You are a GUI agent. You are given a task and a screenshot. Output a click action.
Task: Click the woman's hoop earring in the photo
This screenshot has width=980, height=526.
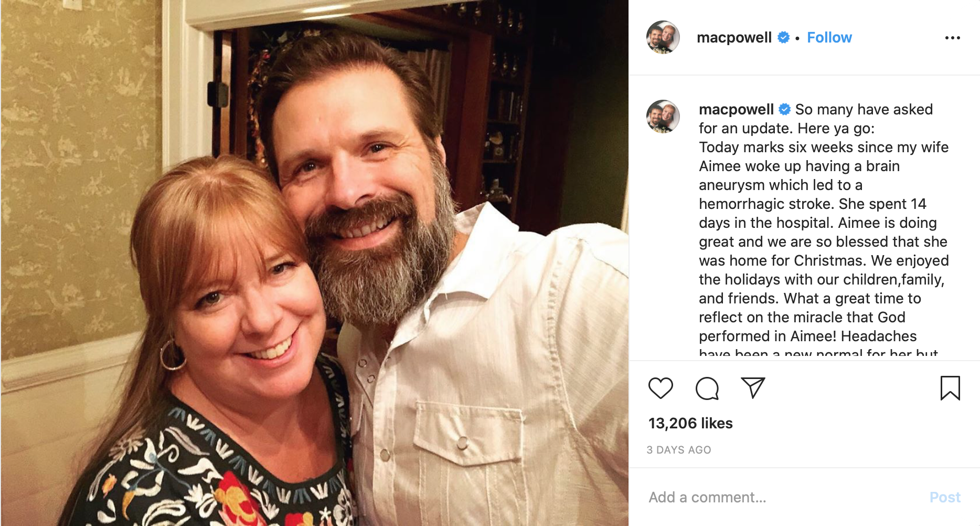tap(172, 355)
